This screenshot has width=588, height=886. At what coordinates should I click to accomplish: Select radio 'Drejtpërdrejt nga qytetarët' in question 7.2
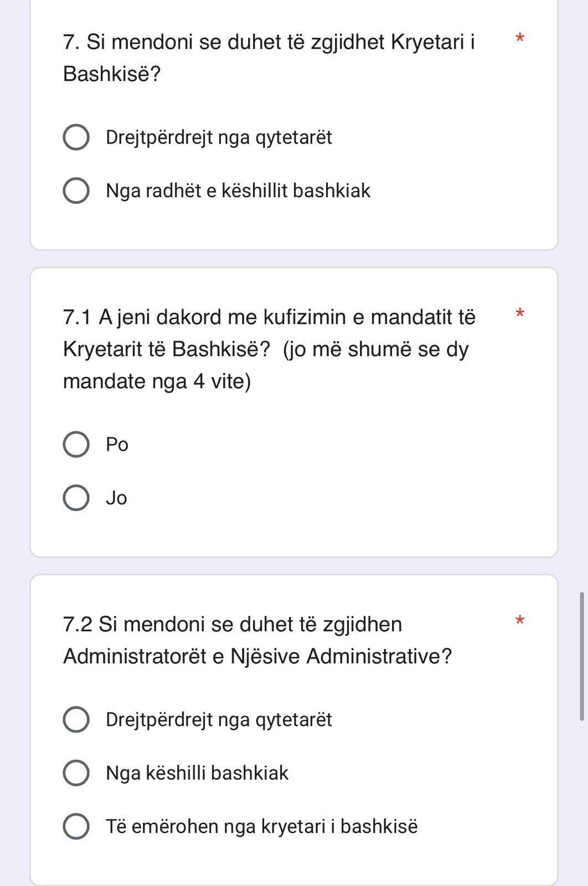click(76, 719)
